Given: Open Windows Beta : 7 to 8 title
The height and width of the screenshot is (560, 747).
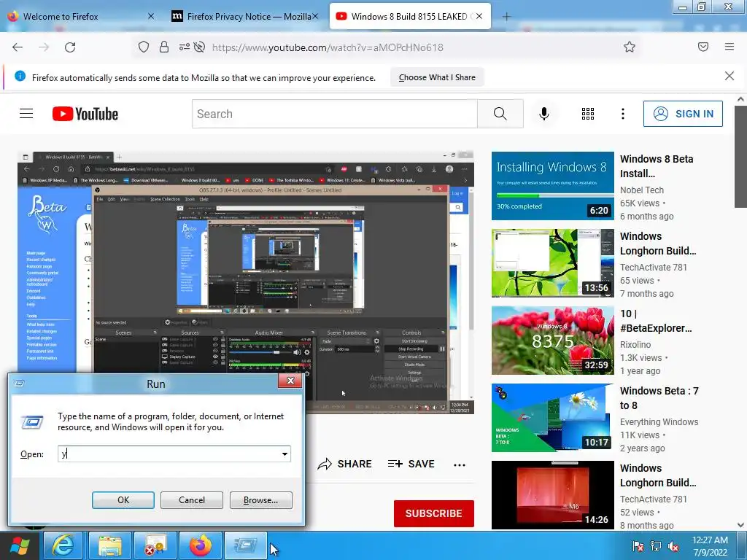Looking at the screenshot, I should pos(659,398).
